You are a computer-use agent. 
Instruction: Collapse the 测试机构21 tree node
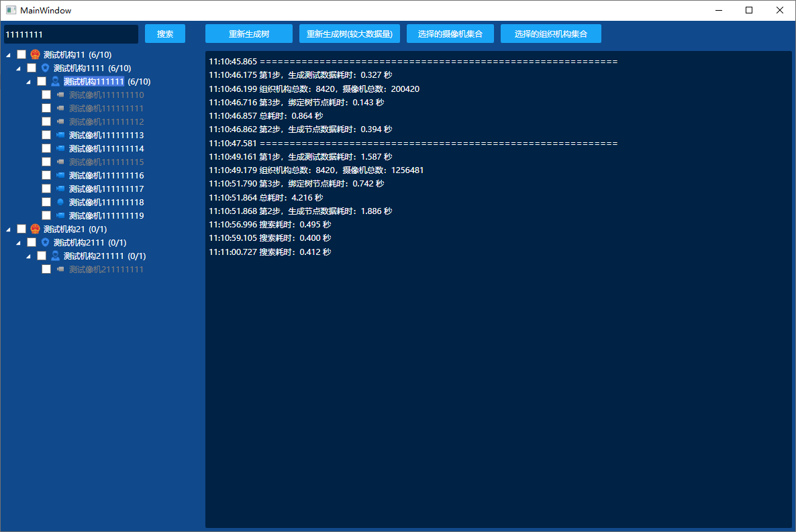[8, 229]
